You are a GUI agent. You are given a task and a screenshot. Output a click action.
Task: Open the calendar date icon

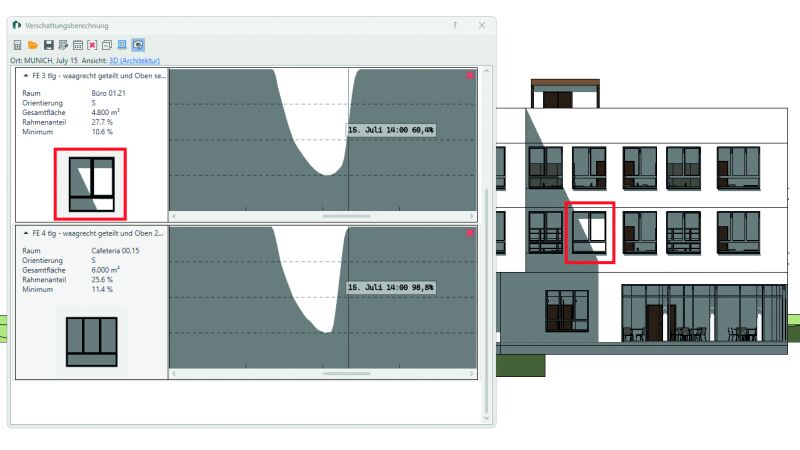pos(77,45)
